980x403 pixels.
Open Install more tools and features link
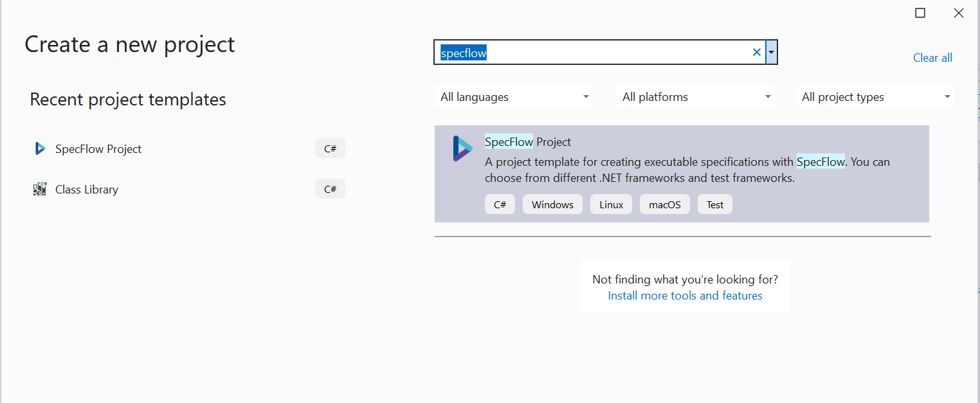pyautogui.click(x=685, y=296)
